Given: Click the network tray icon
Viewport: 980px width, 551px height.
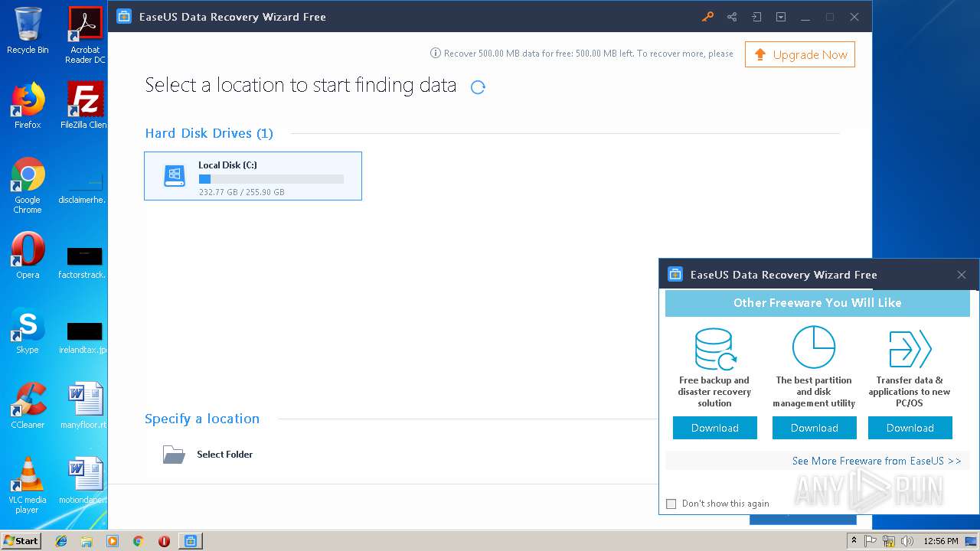Looking at the screenshot, I should point(889,541).
